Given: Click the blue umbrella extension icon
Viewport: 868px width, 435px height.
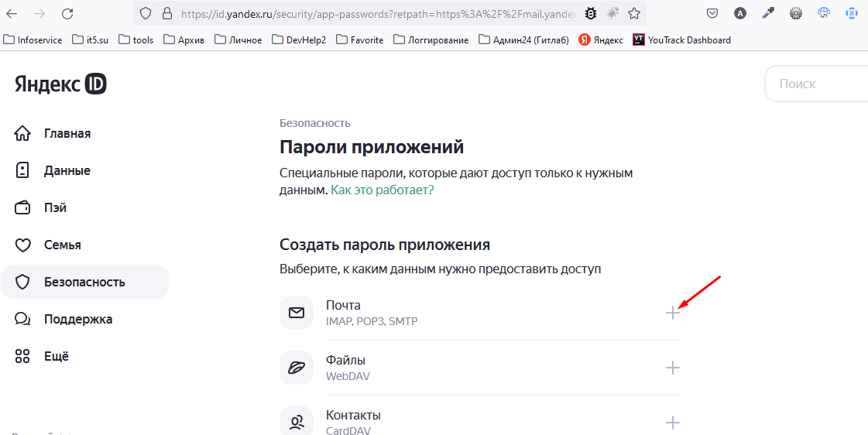Looking at the screenshot, I should (825, 13).
